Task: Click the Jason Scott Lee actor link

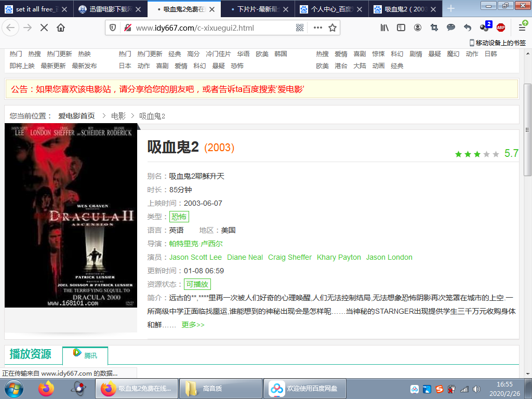Action: (195, 257)
